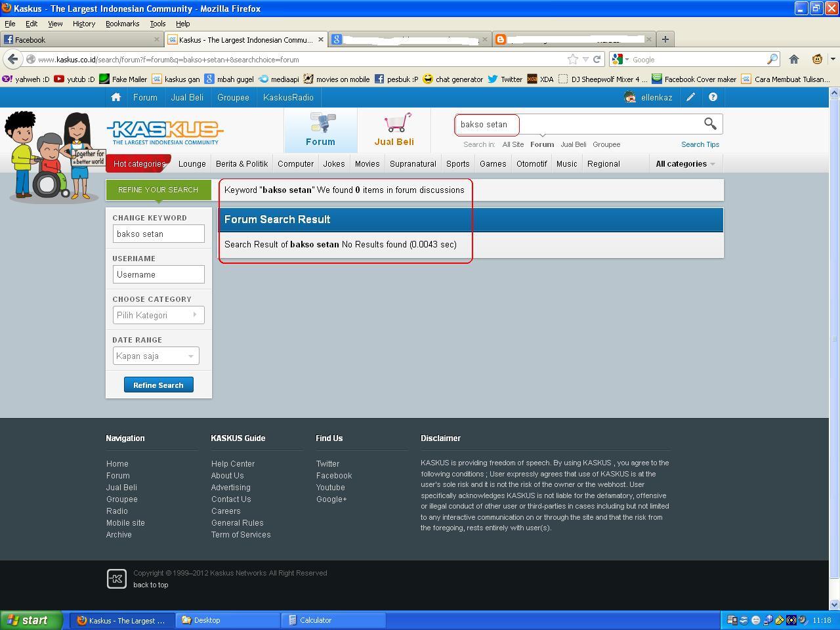Image resolution: width=840 pixels, height=630 pixels.
Task: Reload the page with refresh icon
Action: click(x=597, y=59)
